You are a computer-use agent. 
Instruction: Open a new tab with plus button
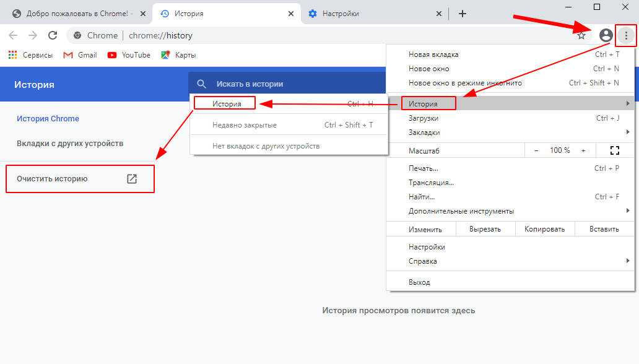[463, 14]
